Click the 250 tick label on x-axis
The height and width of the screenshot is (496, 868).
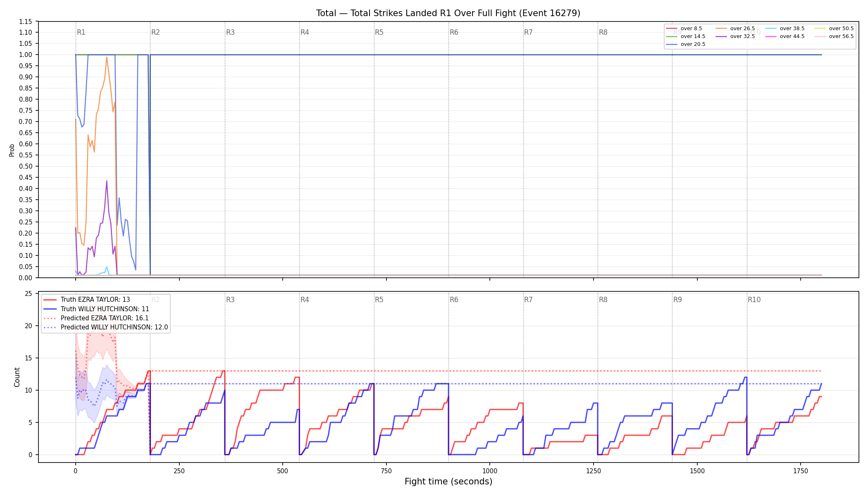coord(179,471)
